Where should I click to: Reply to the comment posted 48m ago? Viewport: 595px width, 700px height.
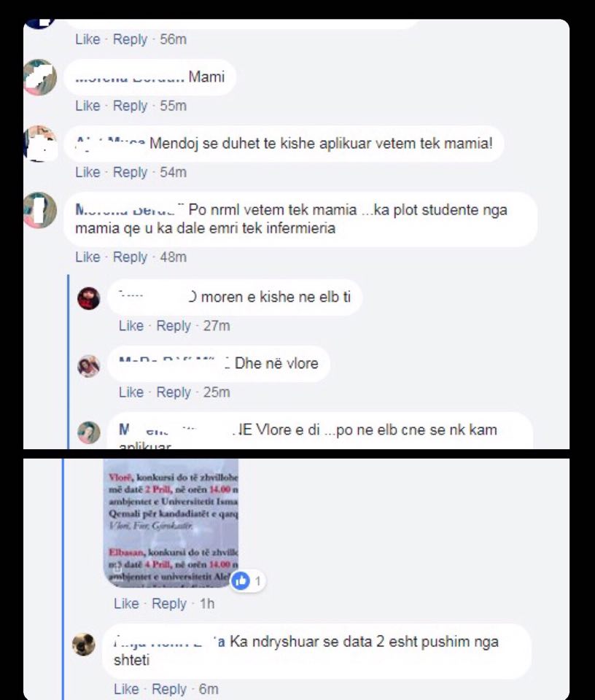click(130, 257)
